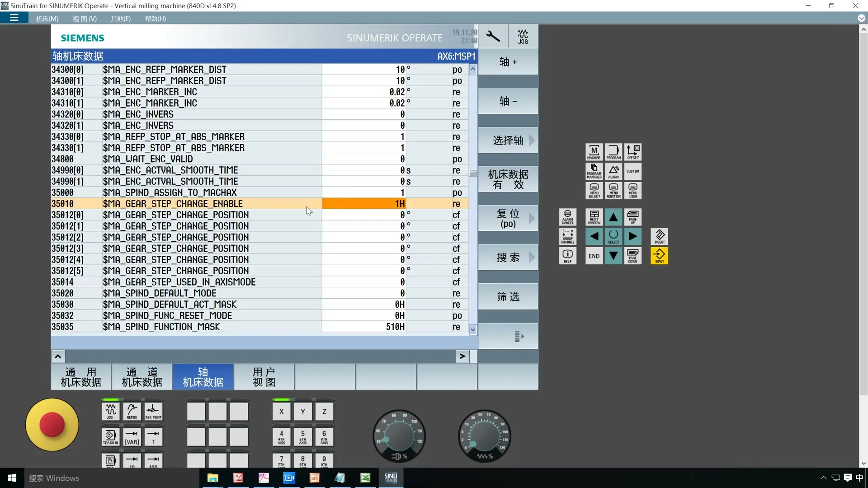Click the 筛选 softkey
This screenshot has width=868, height=488.
(x=508, y=297)
